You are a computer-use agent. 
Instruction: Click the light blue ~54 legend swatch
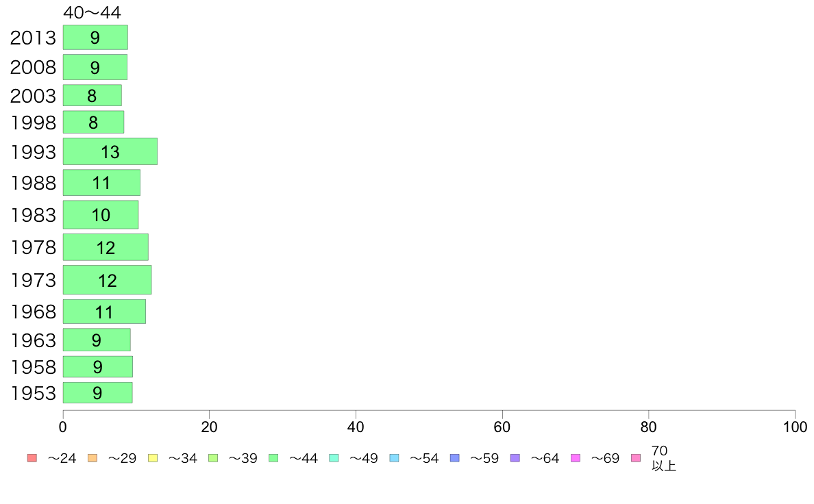click(x=394, y=458)
